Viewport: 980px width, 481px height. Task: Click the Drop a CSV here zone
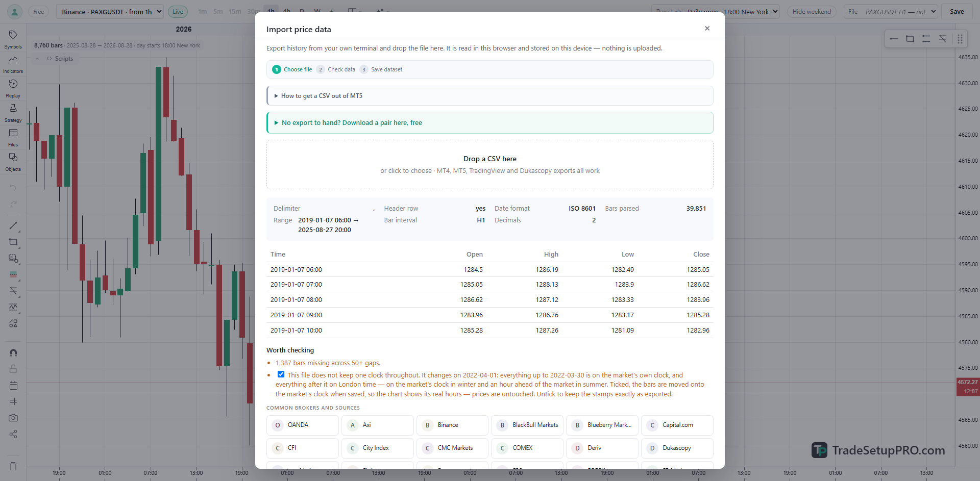(490, 165)
